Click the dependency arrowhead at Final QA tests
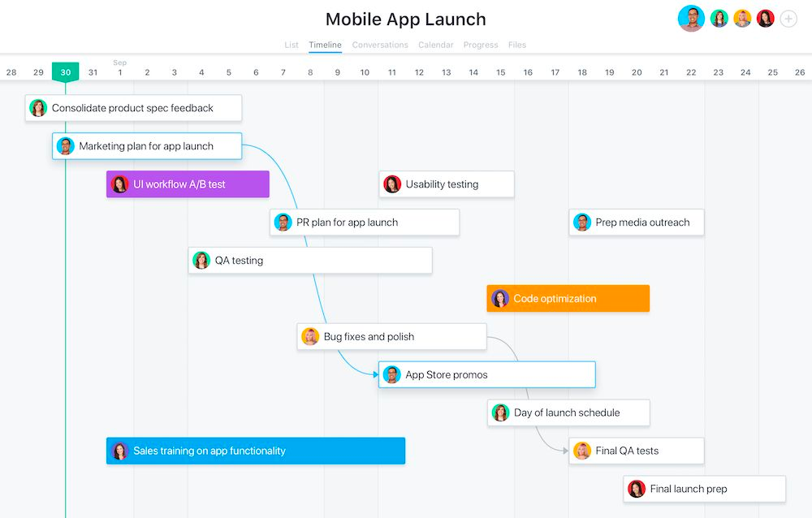 click(x=565, y=451)
